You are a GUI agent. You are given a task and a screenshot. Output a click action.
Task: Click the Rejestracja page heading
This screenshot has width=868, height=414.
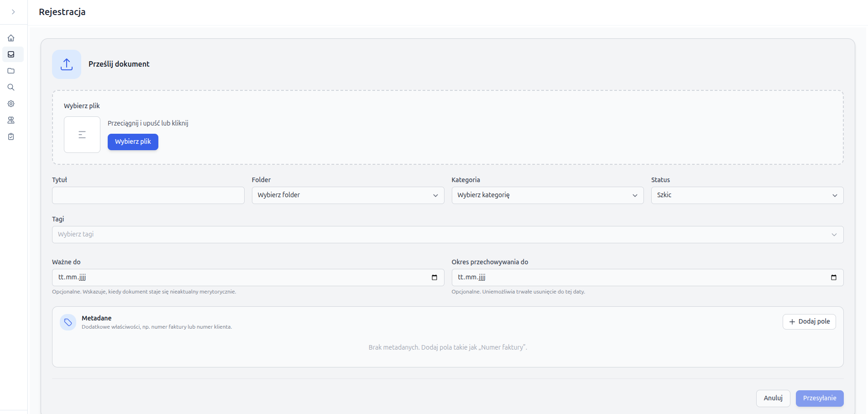tap(62, 12)
